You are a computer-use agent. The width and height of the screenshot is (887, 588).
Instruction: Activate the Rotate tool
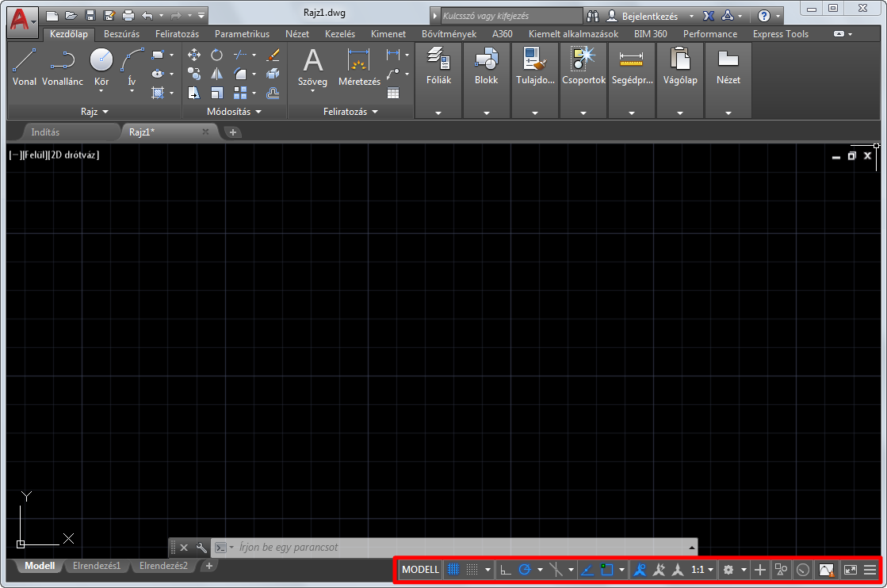pos(216,55)
